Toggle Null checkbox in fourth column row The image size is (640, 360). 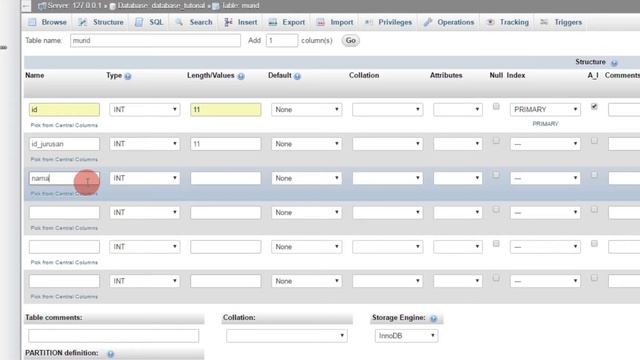[496, 209]
